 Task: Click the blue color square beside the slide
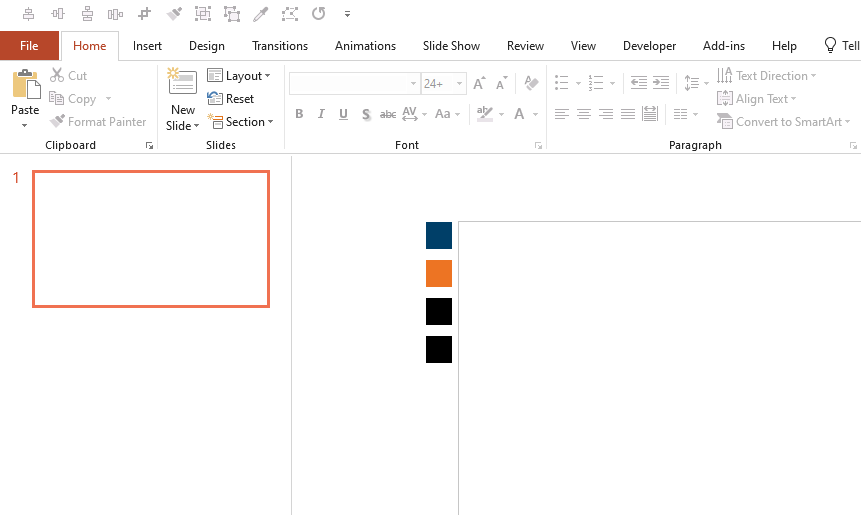pyautogui.click(x=439, y=236)
